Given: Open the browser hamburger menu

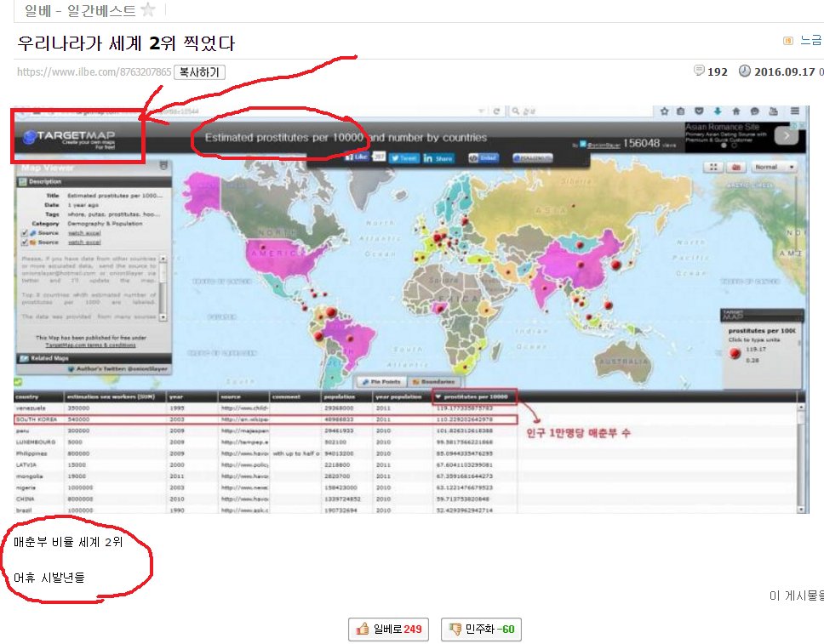Looking at the screenshot, I should click(794, 111).
